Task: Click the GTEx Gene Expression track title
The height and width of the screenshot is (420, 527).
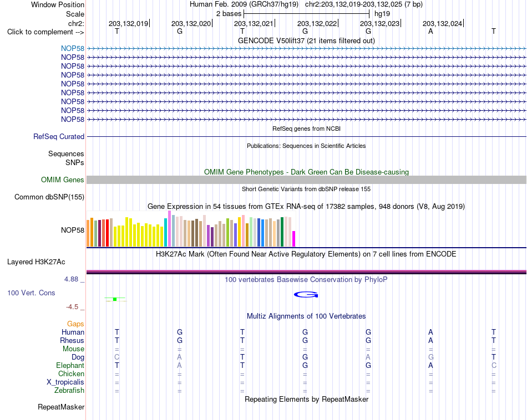Action: [x=306, y=207]
